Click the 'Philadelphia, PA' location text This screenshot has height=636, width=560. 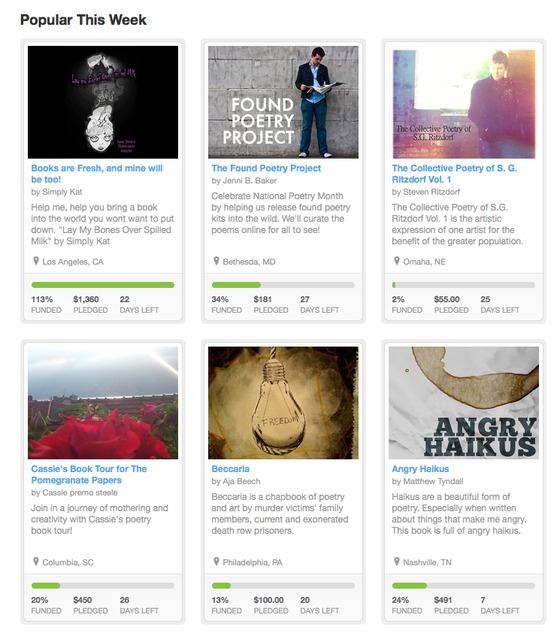pyautogui.click(x=253, y=562)
